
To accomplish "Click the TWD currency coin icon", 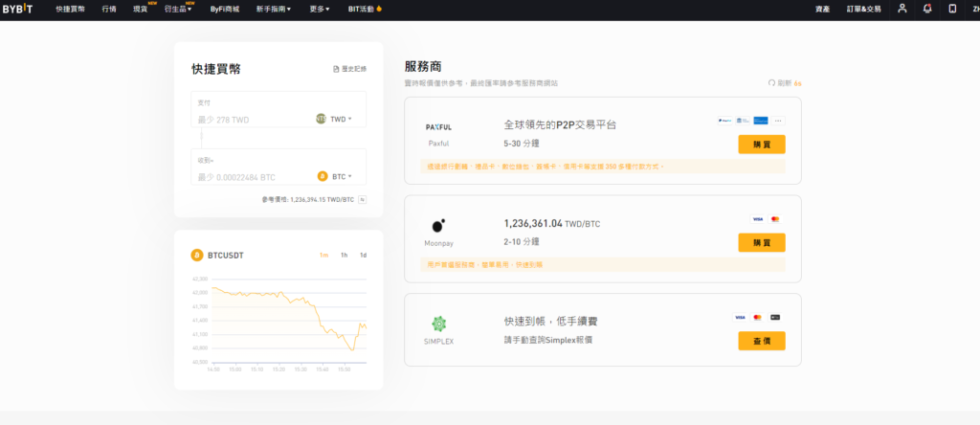I will [x=322, y=119].
